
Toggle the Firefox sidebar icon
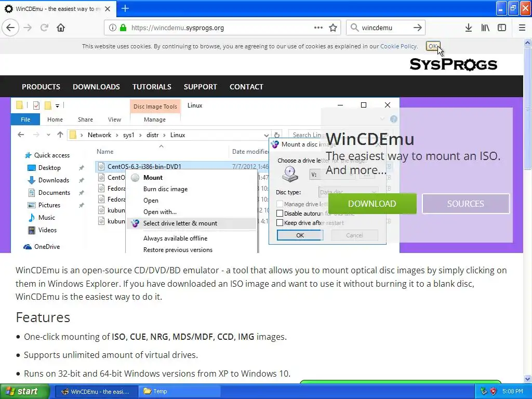[502, 28]
